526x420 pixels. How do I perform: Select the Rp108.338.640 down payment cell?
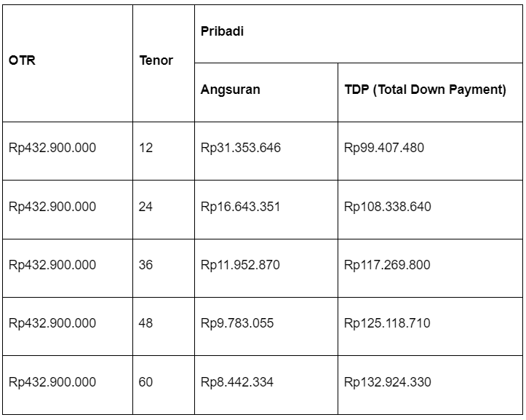click(x=387, y=207)
